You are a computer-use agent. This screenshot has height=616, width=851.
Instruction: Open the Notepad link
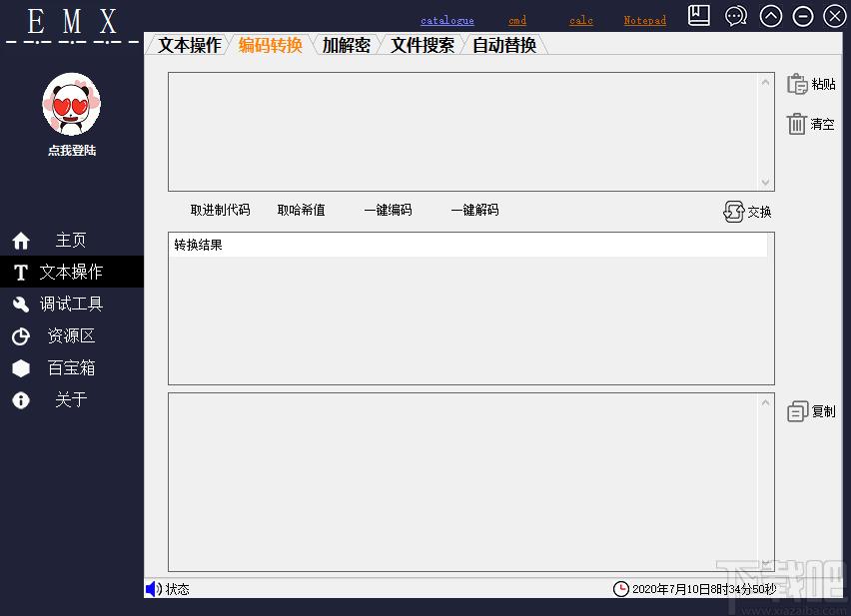pos(645,21)
